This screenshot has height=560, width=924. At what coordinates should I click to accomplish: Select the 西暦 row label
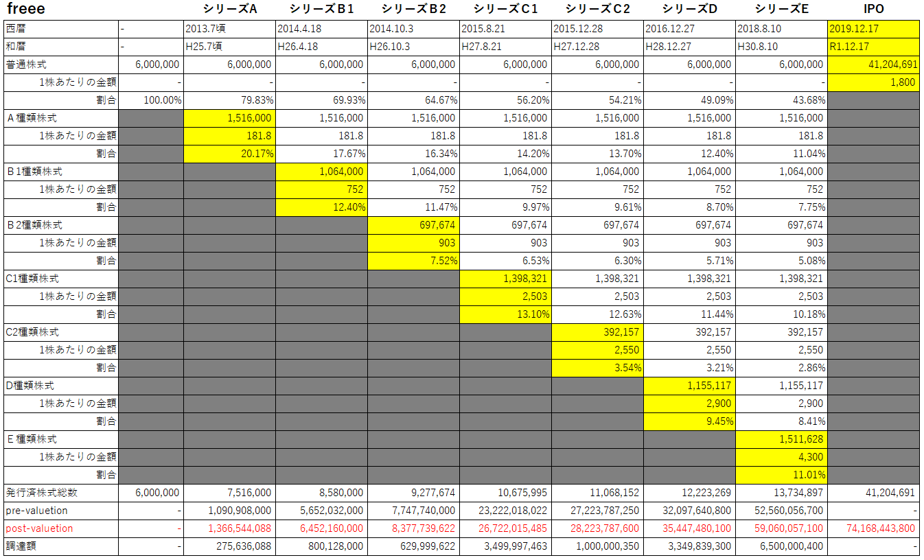tap(60, 30)
